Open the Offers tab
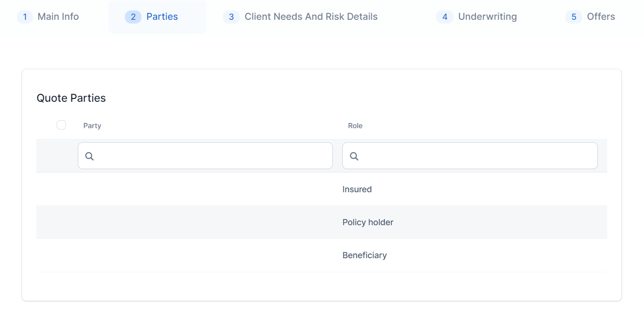644x310 pixels. pyautogui.click(x=601, y=17)
